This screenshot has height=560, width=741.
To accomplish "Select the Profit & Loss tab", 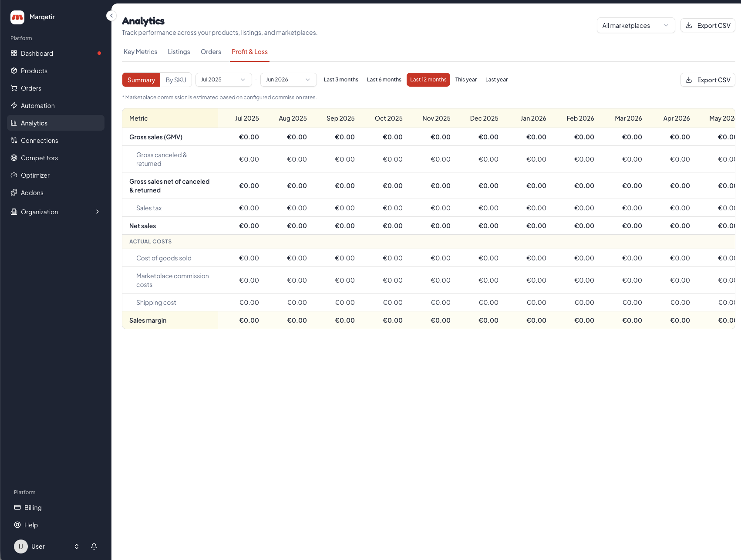I will coord(249,52).
